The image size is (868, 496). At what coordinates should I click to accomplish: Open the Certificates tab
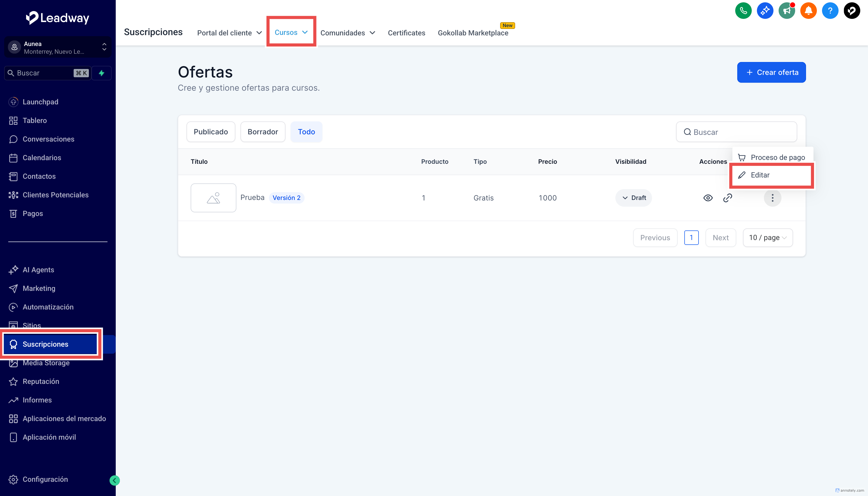click(406, 33)
